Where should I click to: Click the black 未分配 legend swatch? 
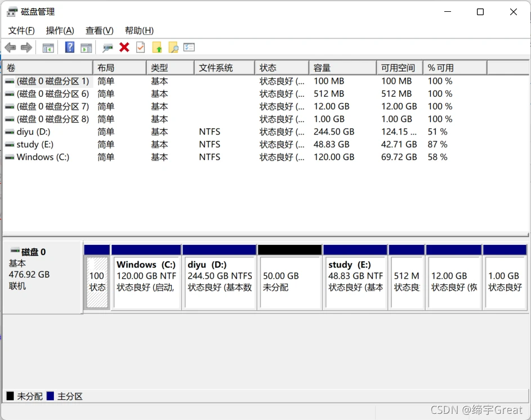click(10, 396)
